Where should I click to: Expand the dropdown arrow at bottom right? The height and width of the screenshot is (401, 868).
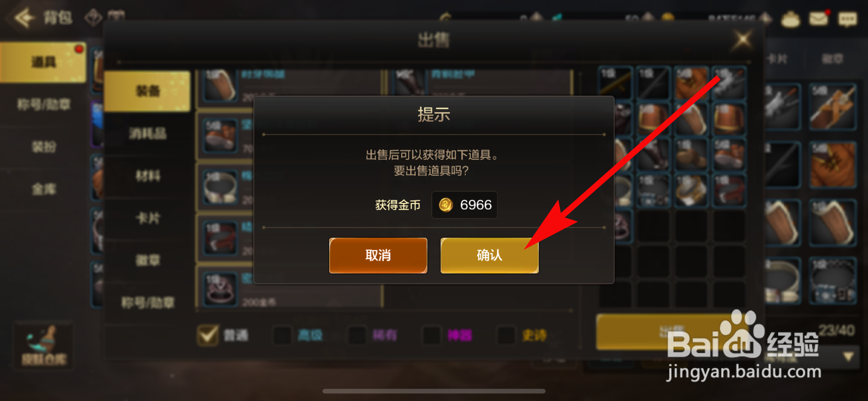click(848, 357)
